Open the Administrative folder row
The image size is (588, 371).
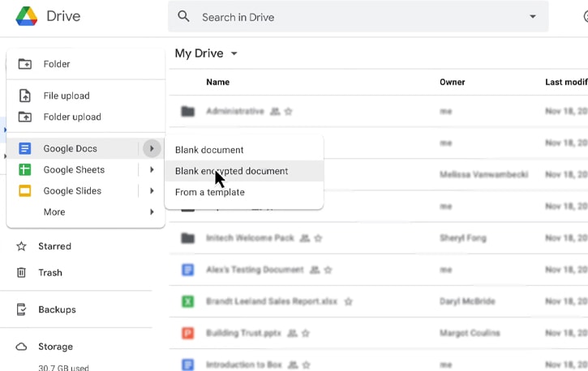(x=234, y=111)
